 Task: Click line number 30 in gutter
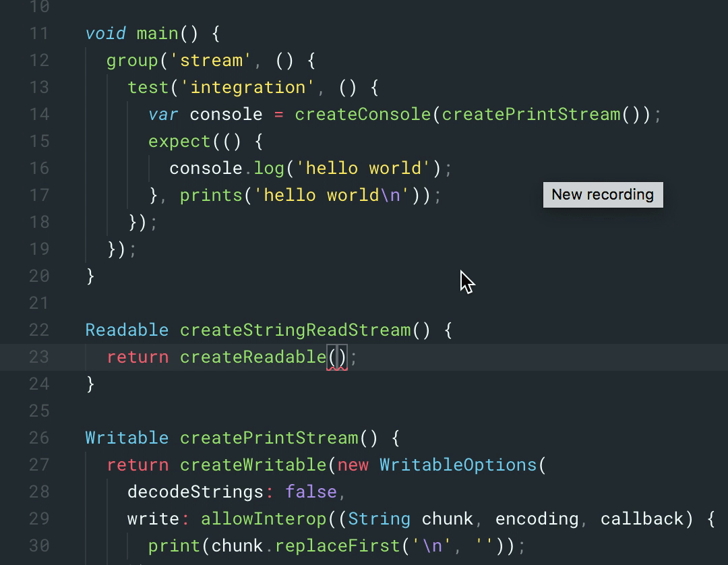click(39, 545)
